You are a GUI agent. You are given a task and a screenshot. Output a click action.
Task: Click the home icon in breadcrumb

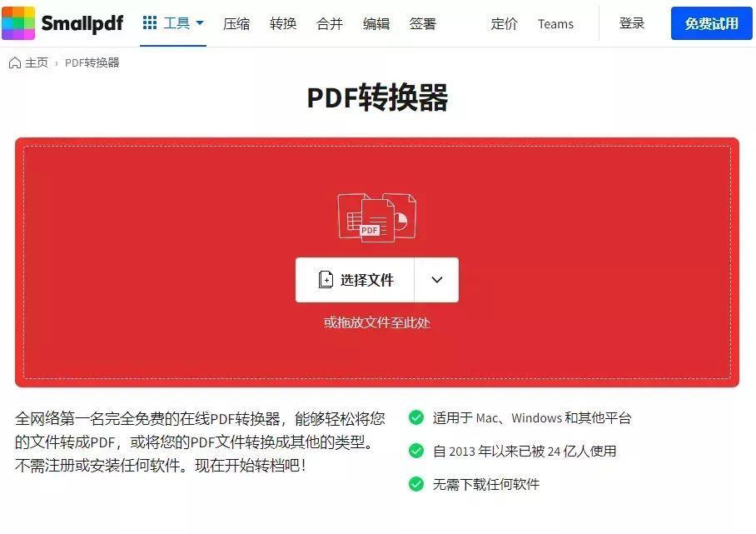(15, 62)
